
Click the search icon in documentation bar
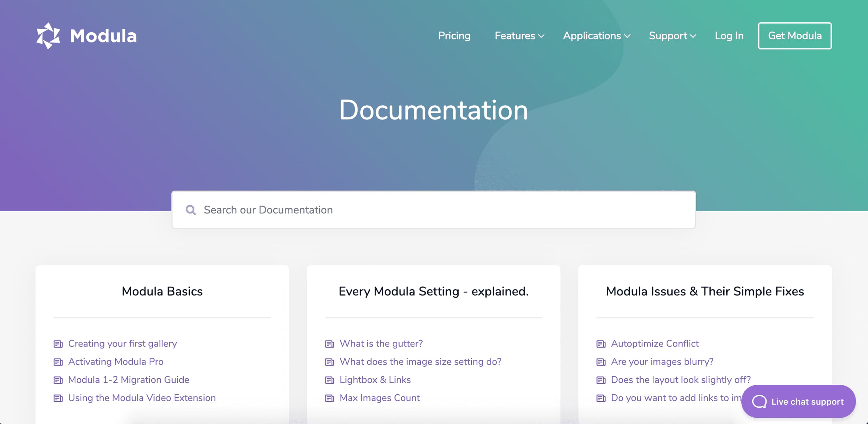(190, 210)
